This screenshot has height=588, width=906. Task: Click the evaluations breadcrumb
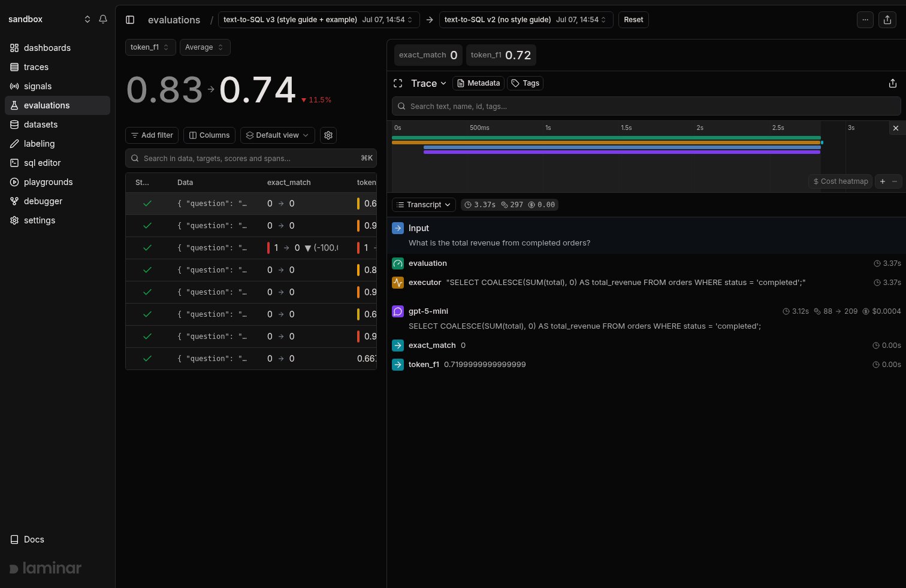click(x=174, y=20)
